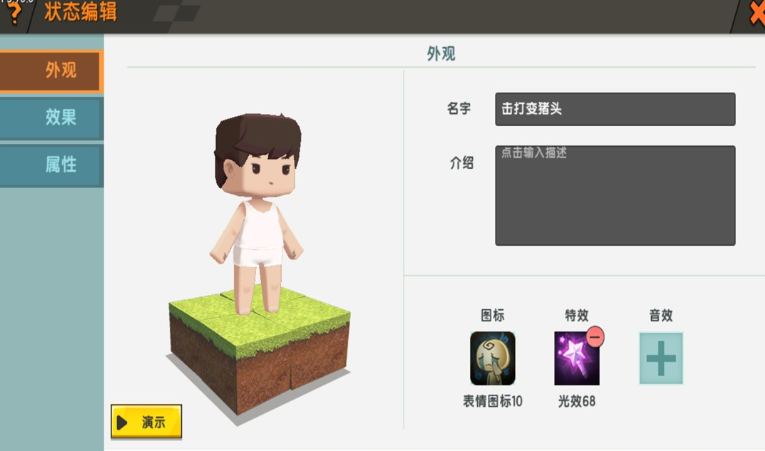Open the 属性 tab
The image size is (765, 451).
[51, 165]
